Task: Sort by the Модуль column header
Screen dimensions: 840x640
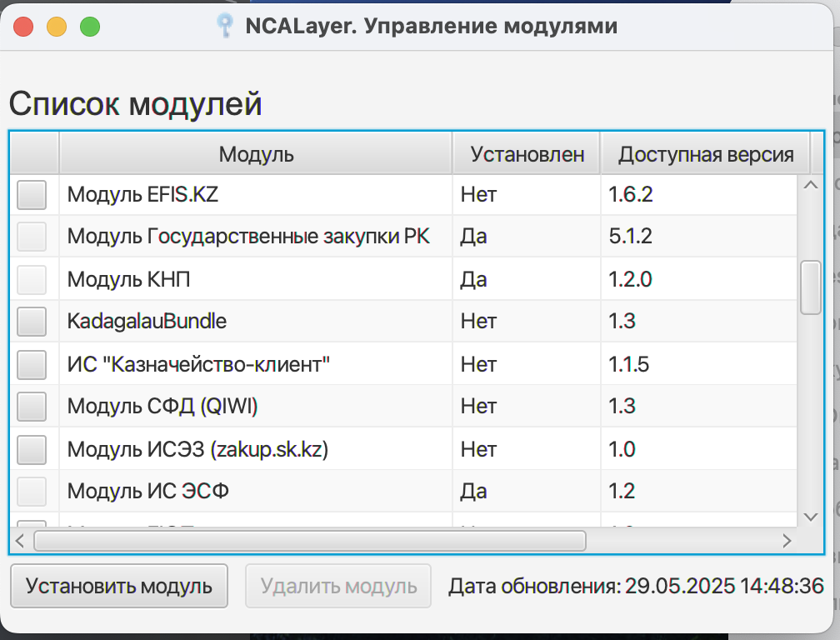Action: click(x=256, y=154)
